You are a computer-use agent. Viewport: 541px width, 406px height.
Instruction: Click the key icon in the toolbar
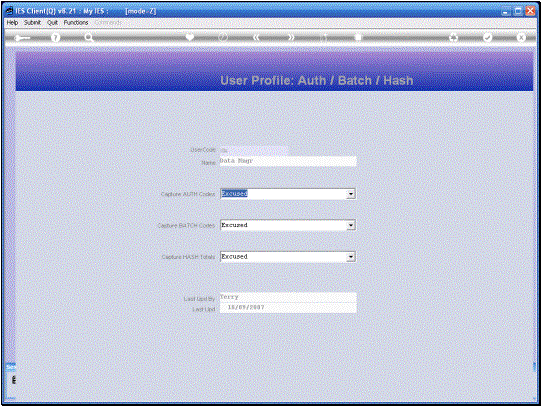click(x=22, y=38)
